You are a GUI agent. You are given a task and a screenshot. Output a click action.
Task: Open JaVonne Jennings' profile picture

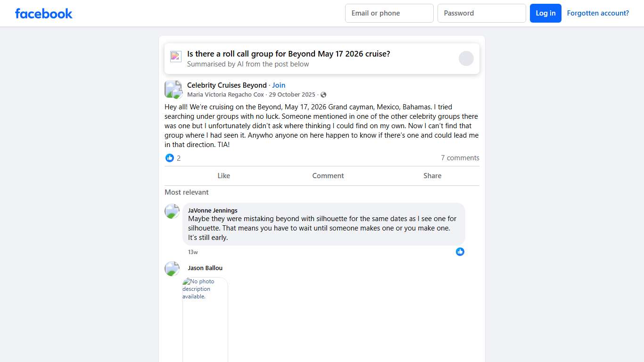point(172,211)
